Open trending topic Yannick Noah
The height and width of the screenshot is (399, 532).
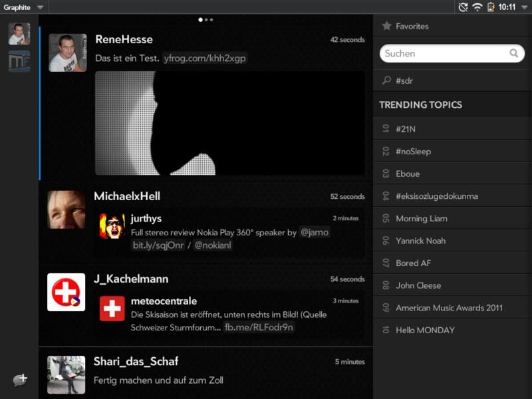pos(452,241)
